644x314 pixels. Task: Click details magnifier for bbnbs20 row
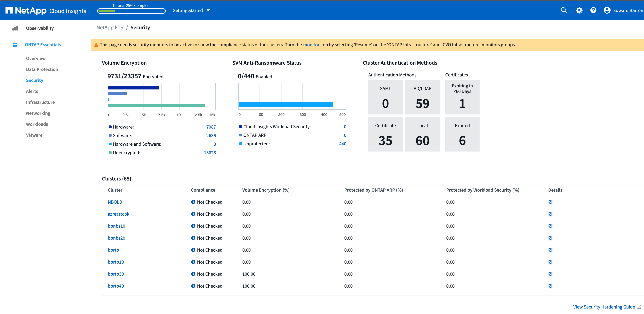point(550,238)
